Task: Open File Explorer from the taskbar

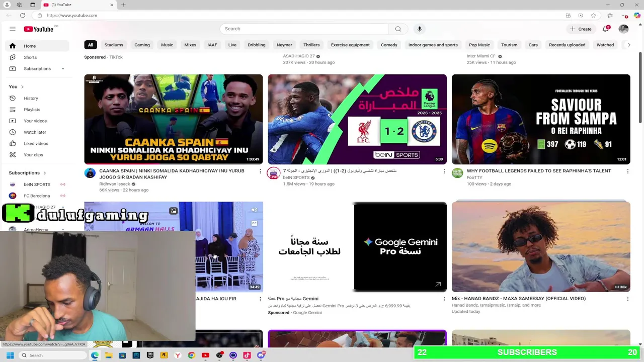Action: 108,355
